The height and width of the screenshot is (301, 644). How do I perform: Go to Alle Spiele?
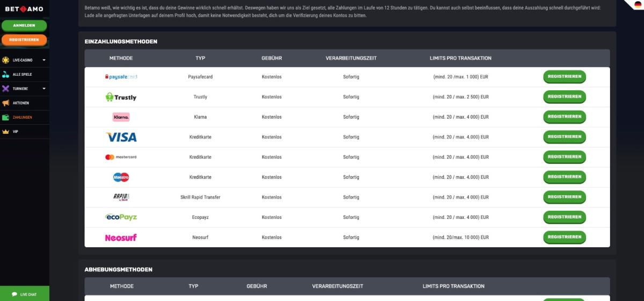click(25, 74)
